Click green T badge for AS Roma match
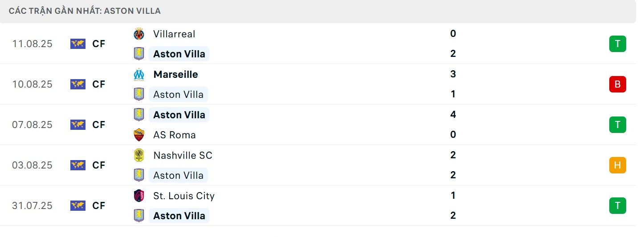The image size is (644, 237). [x=617, y=125]
